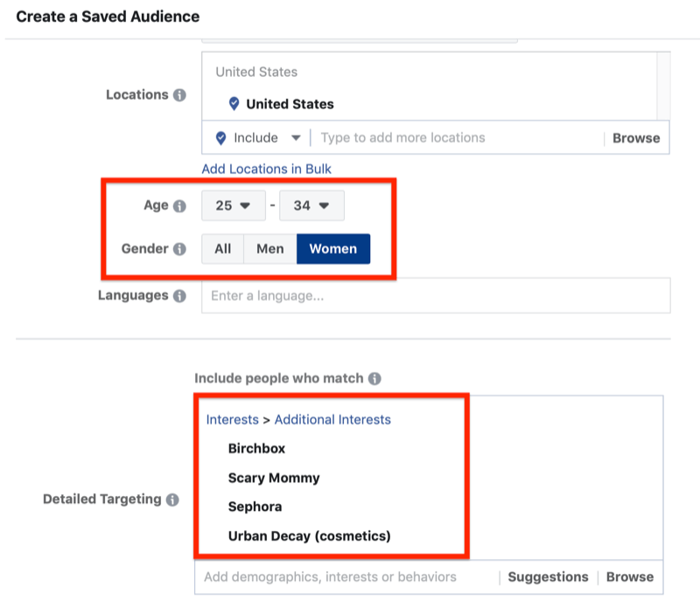Select Women gender option
This screenshot has height=608, width=700.
coord(333,249)
